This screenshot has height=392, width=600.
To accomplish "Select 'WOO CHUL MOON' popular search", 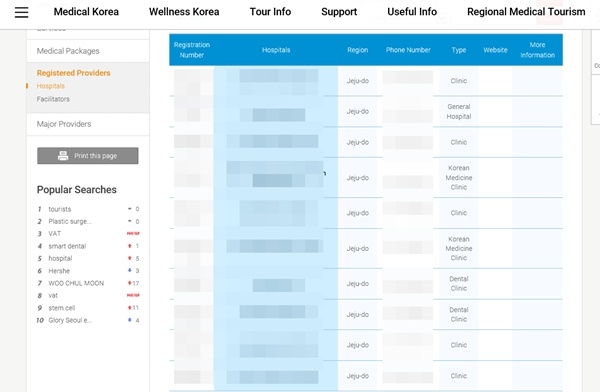I will pyautogui.click(x=76, y=283).
